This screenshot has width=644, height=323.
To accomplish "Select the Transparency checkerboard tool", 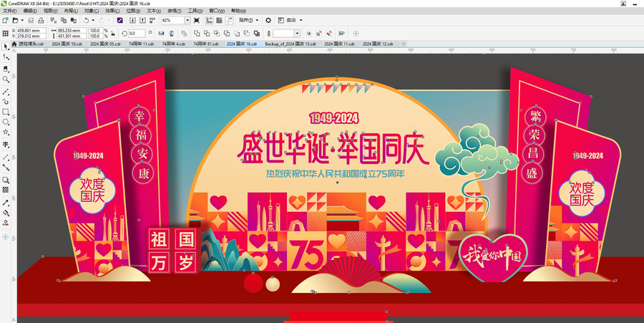I will [x=6, y=190].
